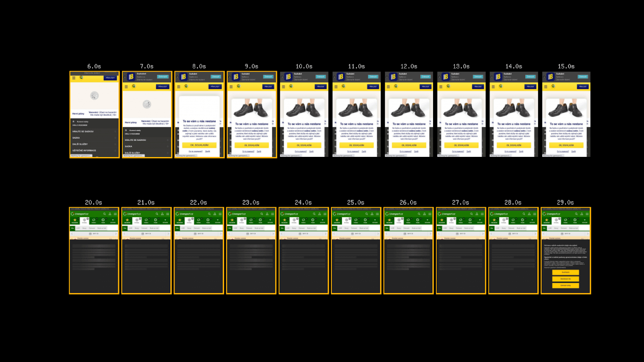Click top yellow consent button in 29.0s frame

566,272
